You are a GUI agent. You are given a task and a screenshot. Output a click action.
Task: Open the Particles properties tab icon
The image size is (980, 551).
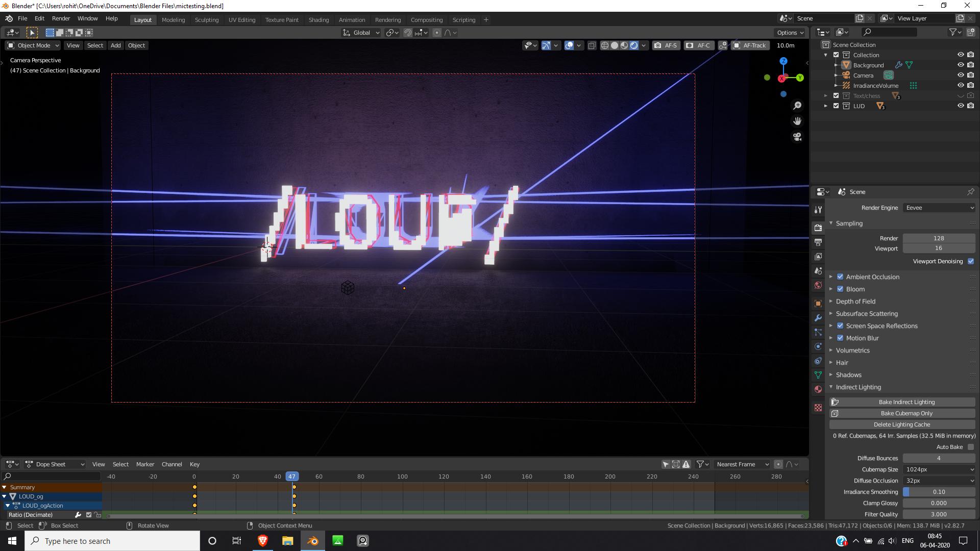[818, 332]
